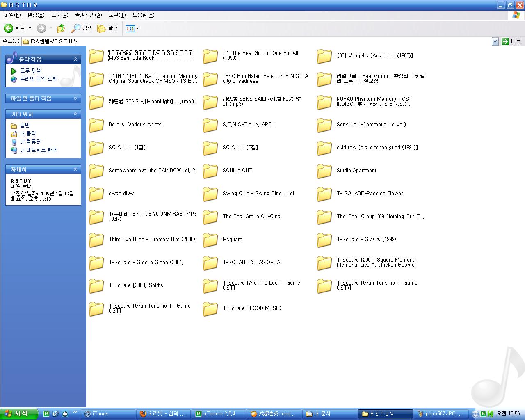
Task: Select the Sens Unik-Chromatic folder icon
Action: [324, 125]
